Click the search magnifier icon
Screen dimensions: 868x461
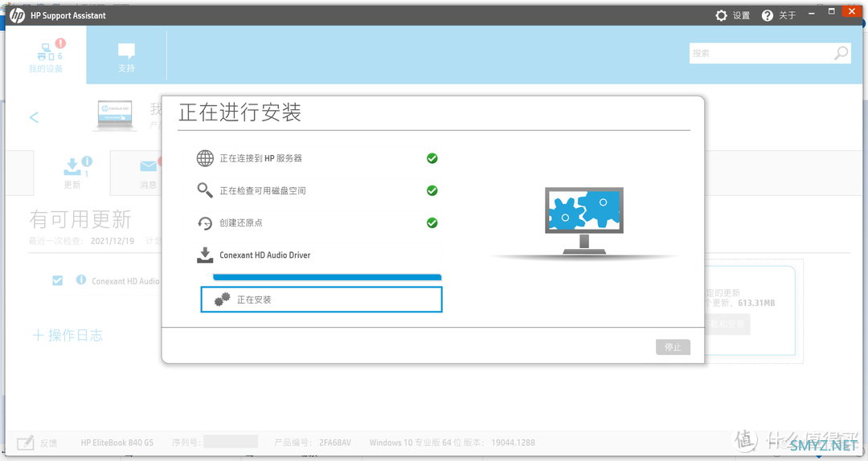point(841,53)
